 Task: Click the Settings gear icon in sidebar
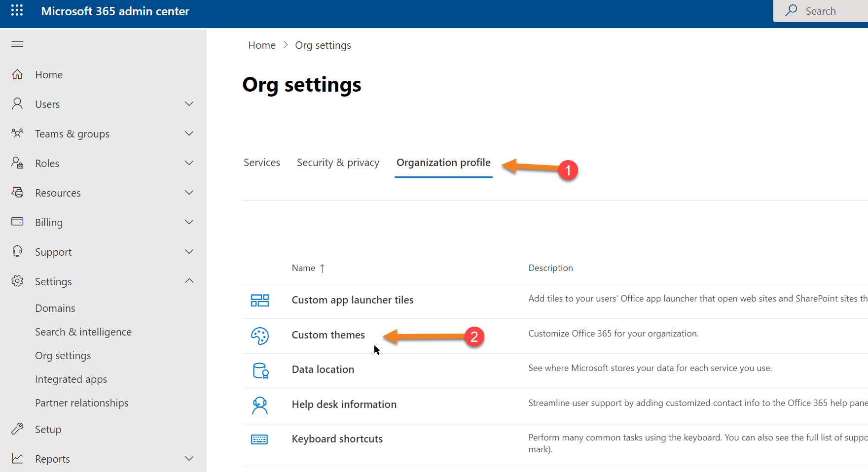pyautogui.click(x=17, y=281)
